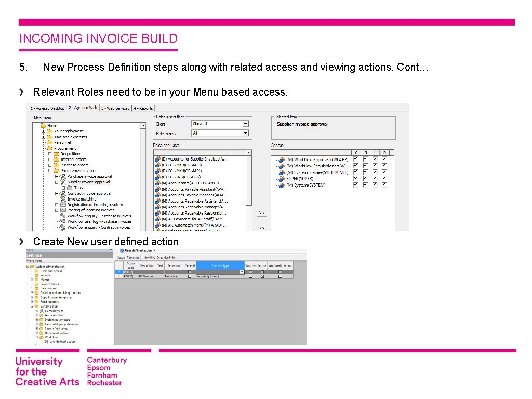Click the Element types icon under System setup
Image resolution: width=532 pixels, height=399 pixels.
[x=41, y=311]
